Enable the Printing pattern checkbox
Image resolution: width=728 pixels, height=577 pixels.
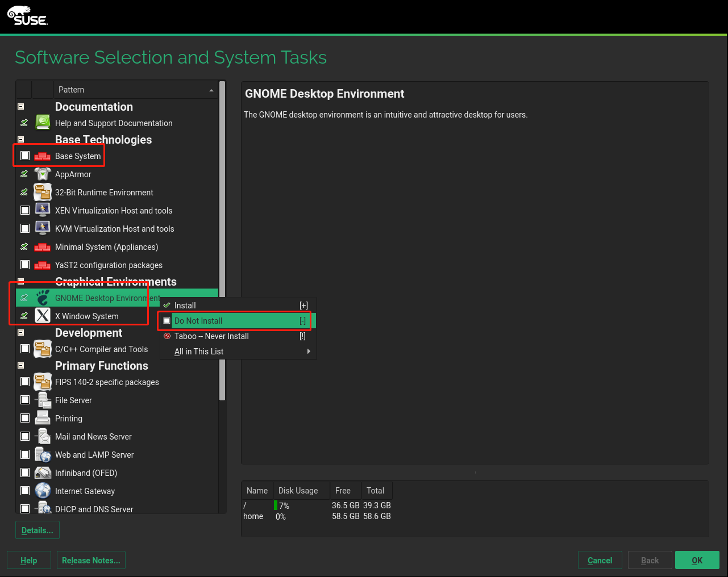point(25,418)
